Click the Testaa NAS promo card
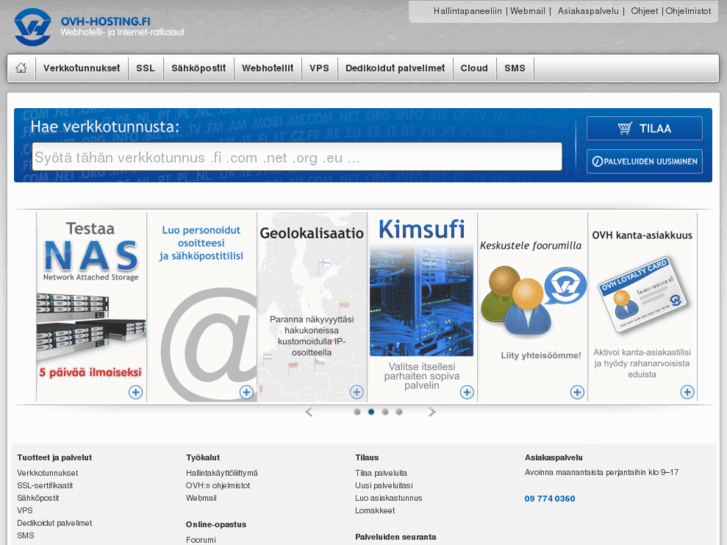727x545 pixels. pos(91,307)
